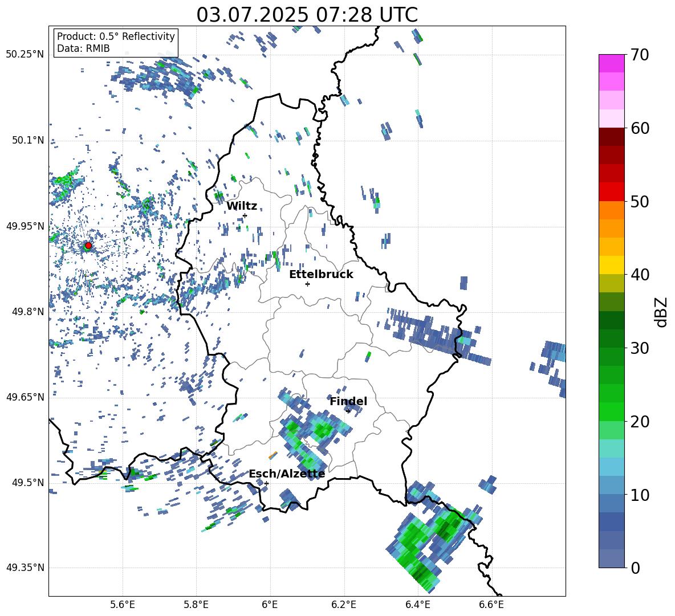Click the Esch/Alzette city label
675x616 pixels.
[287, 474]
